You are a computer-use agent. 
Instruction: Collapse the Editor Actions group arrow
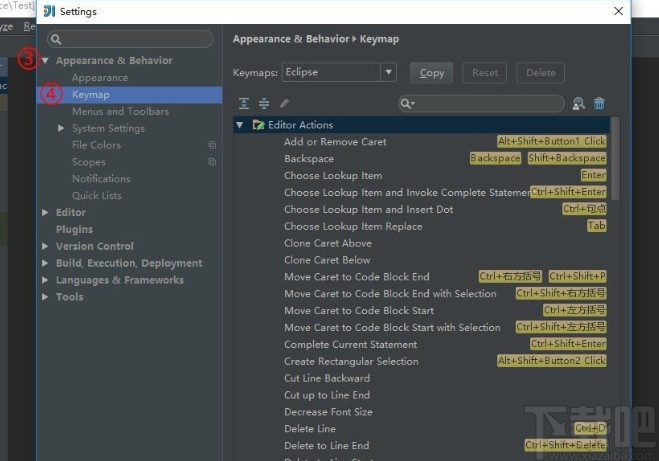pos(240,125)
